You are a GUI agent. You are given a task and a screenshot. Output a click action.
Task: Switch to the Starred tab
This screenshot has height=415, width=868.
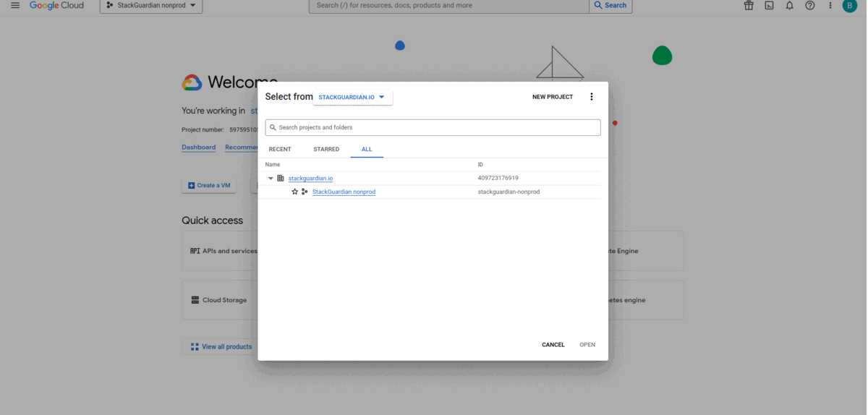click(326, 149)
